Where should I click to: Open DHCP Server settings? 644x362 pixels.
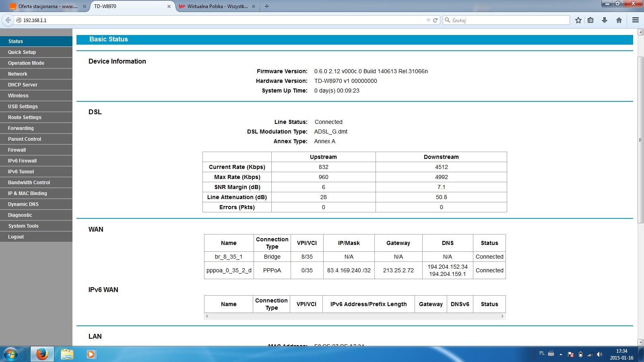coord(36,85)
